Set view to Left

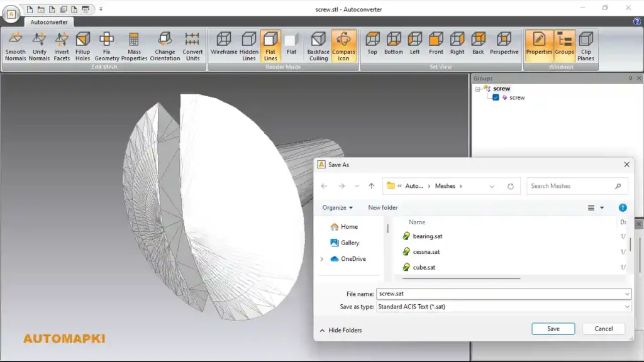click(415, 43)
